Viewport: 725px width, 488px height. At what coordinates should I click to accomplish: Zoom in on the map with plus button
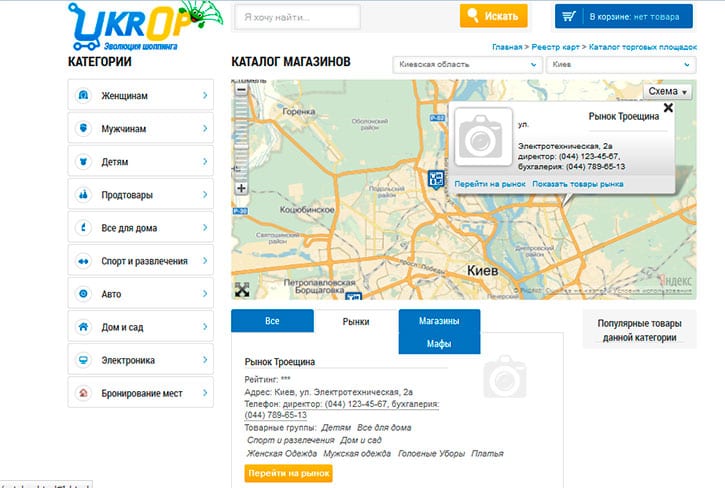pos(240,188)
